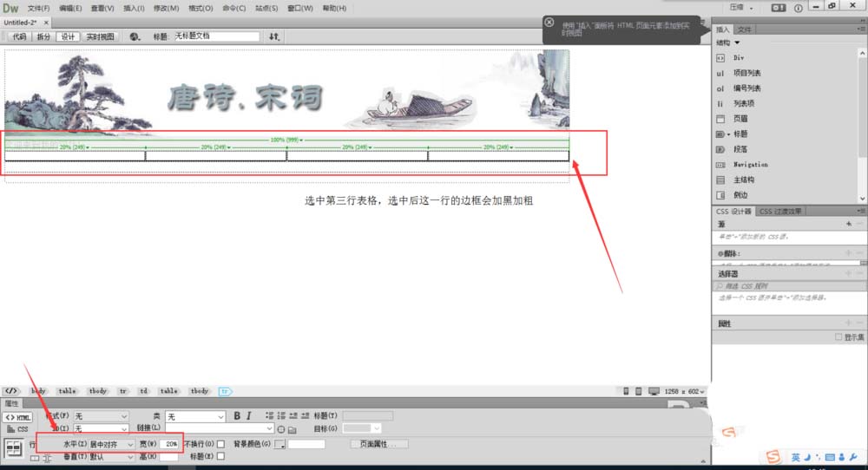Viewport: 868px width, 470px height.
Task: Enable the 显示集 checkbox in CSS designer
Action: [838, 337]
